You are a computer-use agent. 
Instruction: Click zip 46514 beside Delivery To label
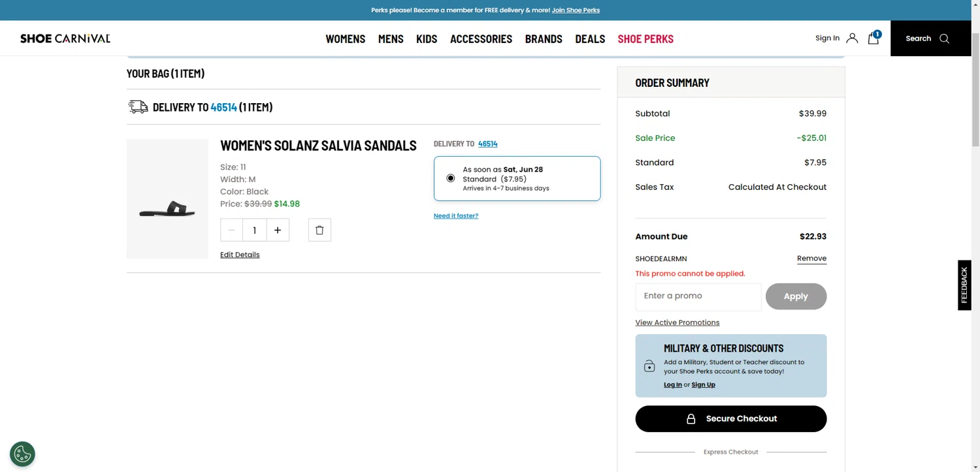[x=488, y=144]
